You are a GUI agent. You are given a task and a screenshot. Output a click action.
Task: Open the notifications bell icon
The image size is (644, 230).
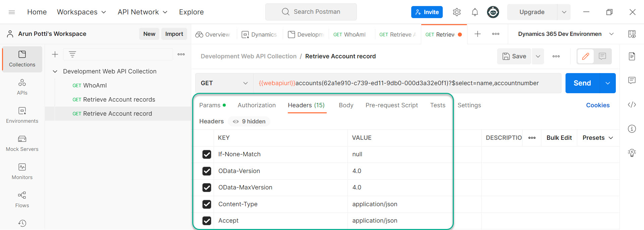tap(475, 12)
